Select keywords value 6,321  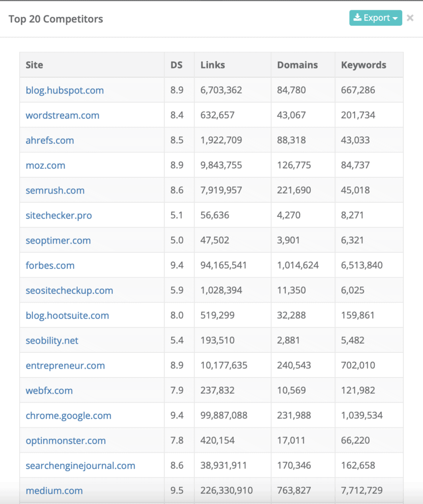(x=352, y=240)
